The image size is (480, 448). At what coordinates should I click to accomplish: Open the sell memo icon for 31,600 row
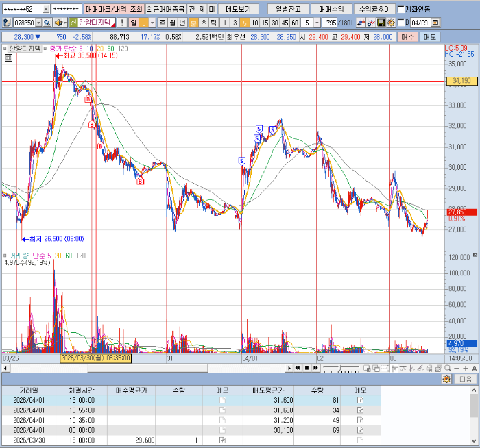(x=360, y=400)
